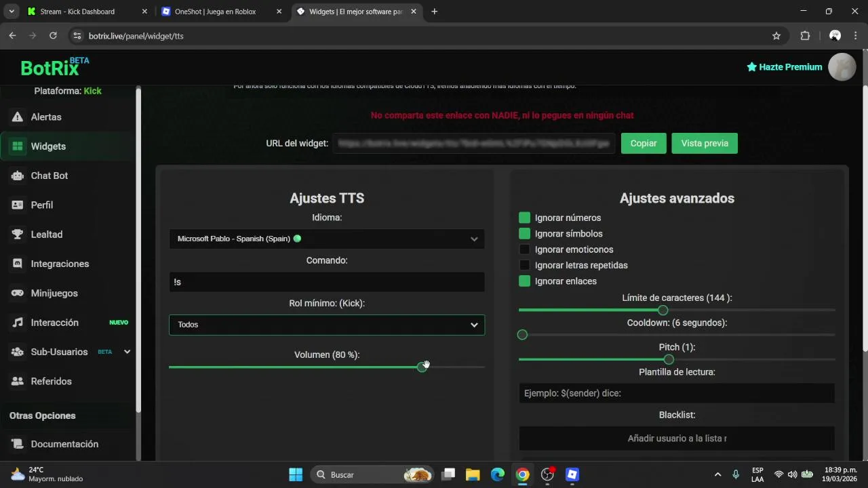Click the BotRix BETA logo
868x488 pixels.
[x=54, y=66]
